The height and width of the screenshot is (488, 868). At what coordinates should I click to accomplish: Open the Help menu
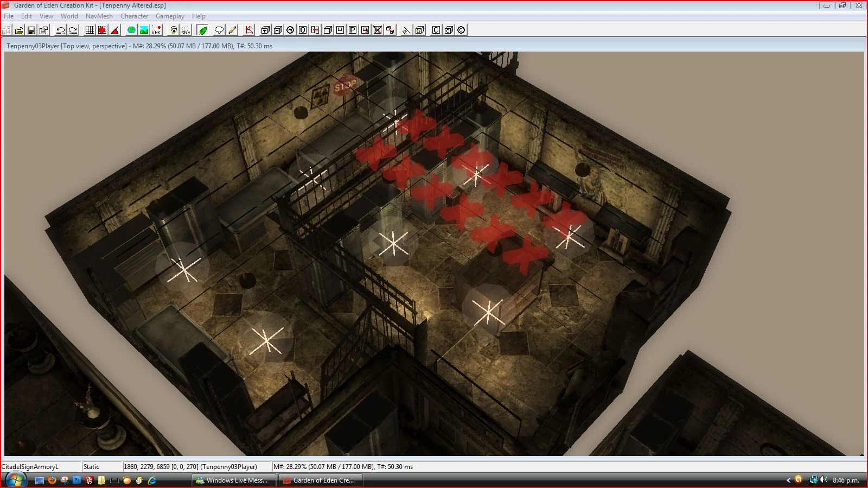199,16
